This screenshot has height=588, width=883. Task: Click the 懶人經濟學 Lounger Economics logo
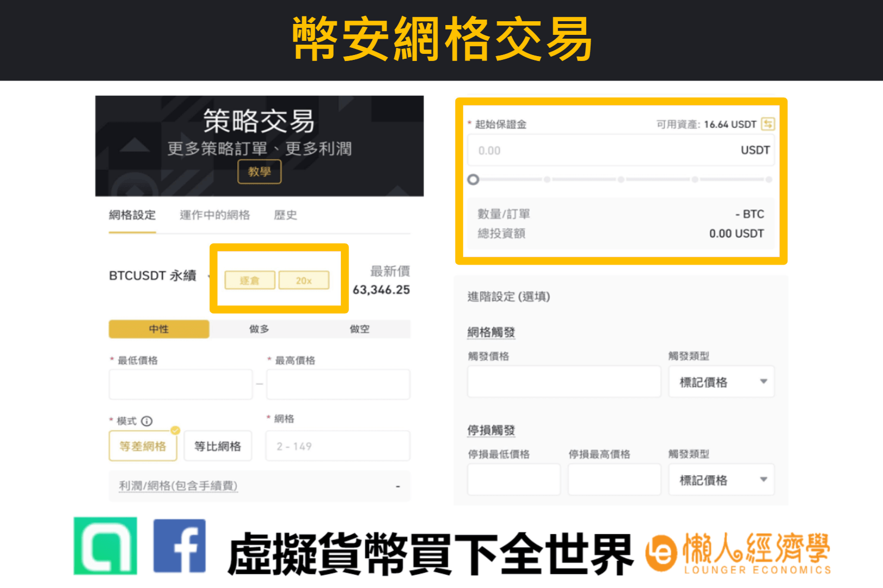coord(739,554)
